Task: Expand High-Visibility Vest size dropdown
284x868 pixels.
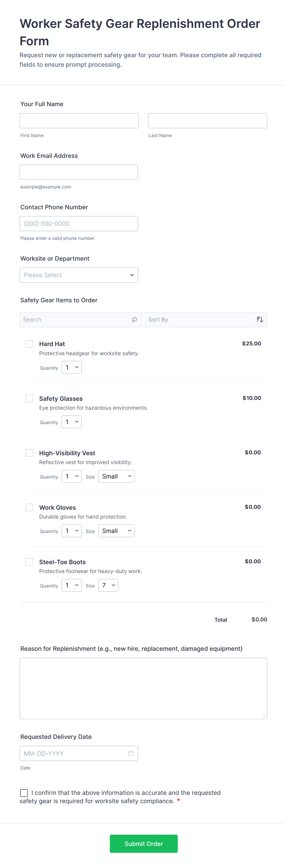Action: 116,476
